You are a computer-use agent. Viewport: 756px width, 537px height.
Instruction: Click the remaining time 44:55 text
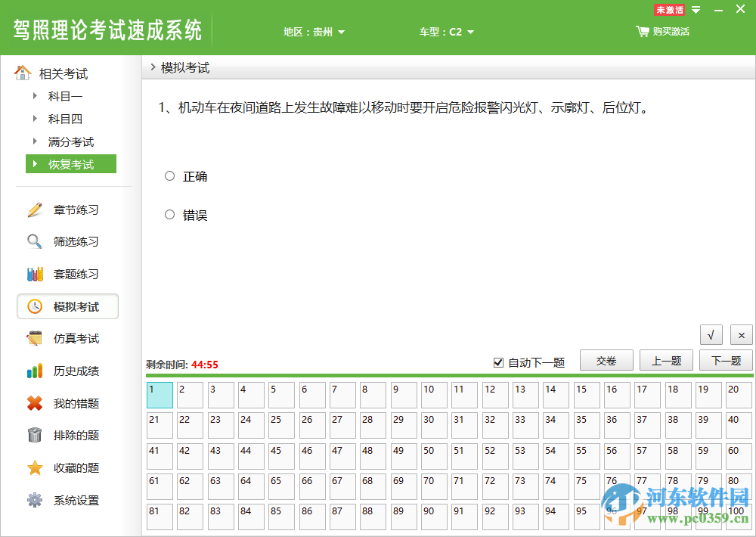[204, 365]
